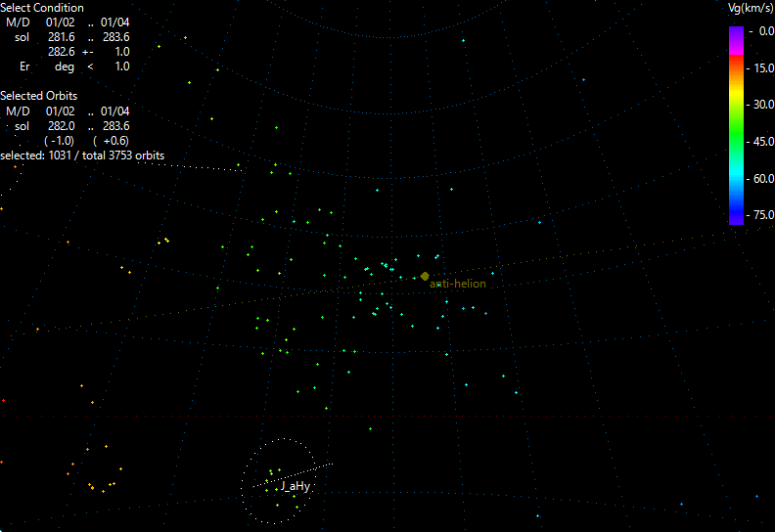Click the Er deg threshold value

[x=121, y=66]
